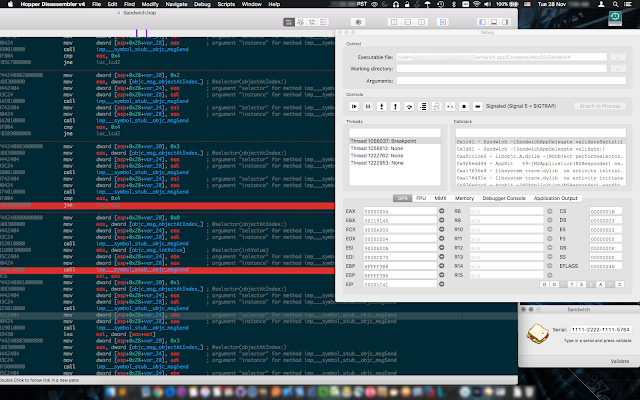This screenshot has width=640, height=400.
Task: Click the Pause button in Debug controls
Action: tap(368, 107)
